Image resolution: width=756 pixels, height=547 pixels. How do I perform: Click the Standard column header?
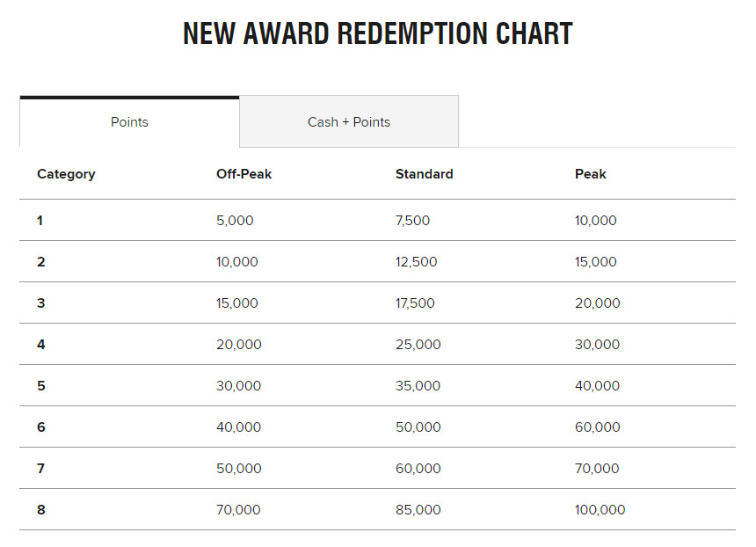point(424,174)
